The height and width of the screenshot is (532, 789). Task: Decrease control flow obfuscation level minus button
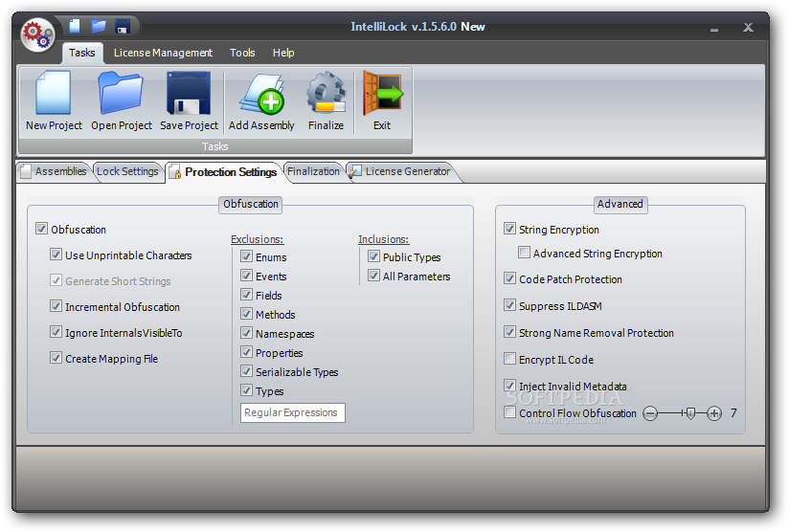coord(650,414)
